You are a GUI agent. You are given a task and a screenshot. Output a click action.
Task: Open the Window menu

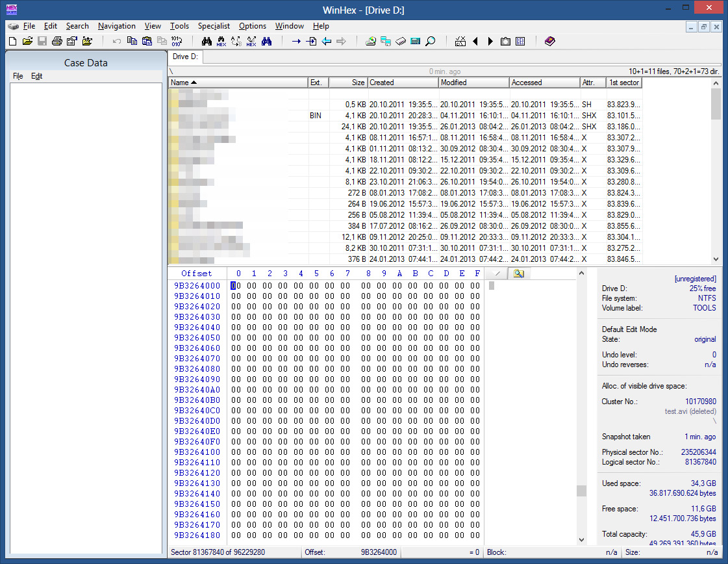click(289, 26)
